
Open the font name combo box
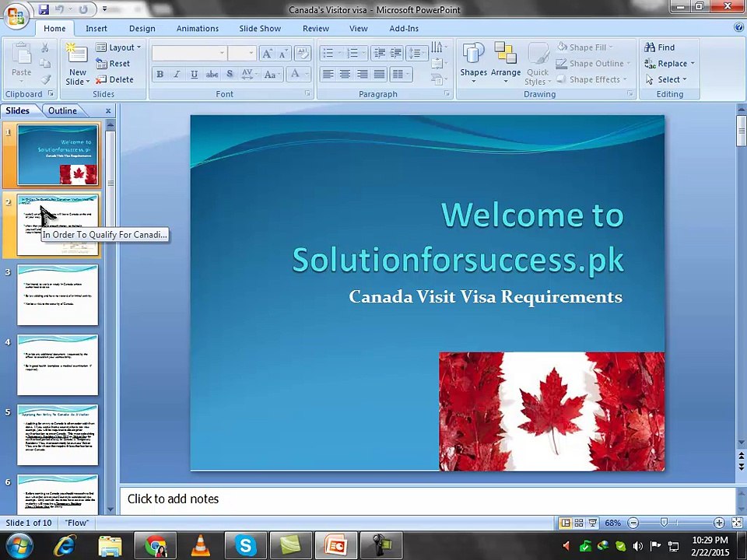(189, 53)
